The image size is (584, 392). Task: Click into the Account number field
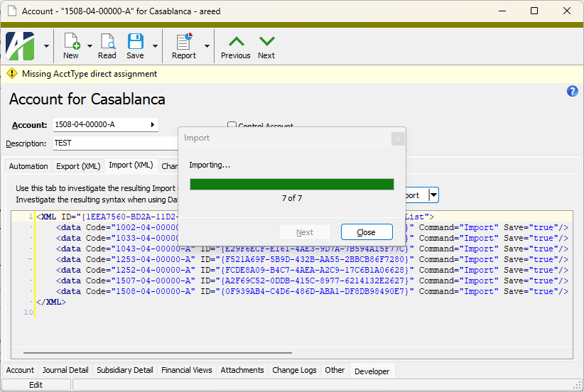[105, 125]
